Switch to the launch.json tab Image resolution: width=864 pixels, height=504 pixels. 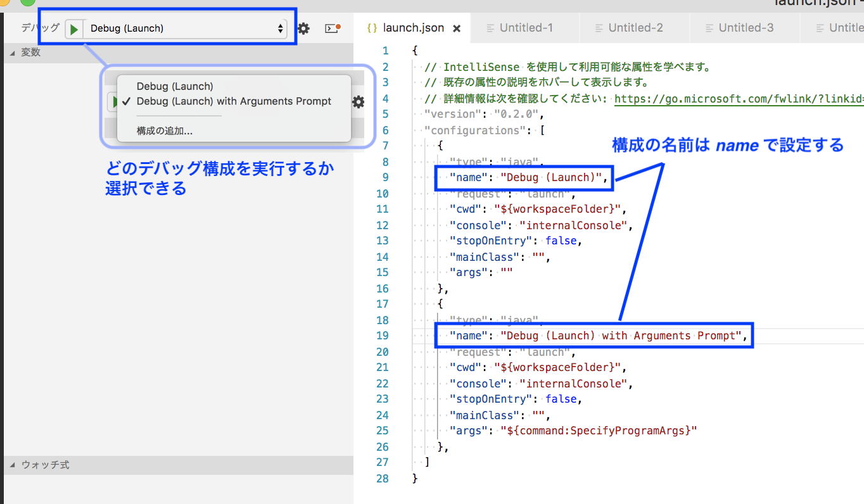click(413, 28)
